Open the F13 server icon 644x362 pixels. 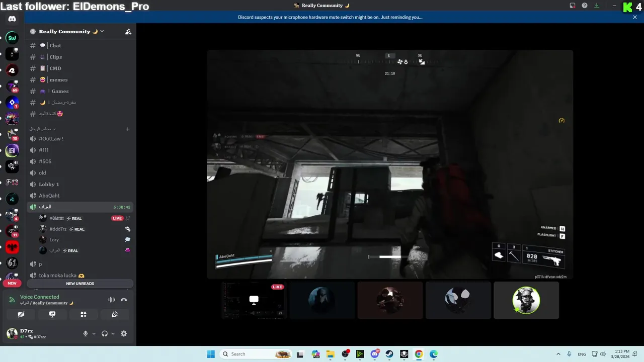pyautogui.click(x=12, y=183)
